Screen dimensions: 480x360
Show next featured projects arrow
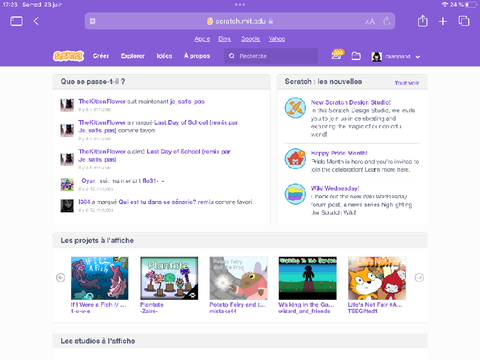point(419,277)
